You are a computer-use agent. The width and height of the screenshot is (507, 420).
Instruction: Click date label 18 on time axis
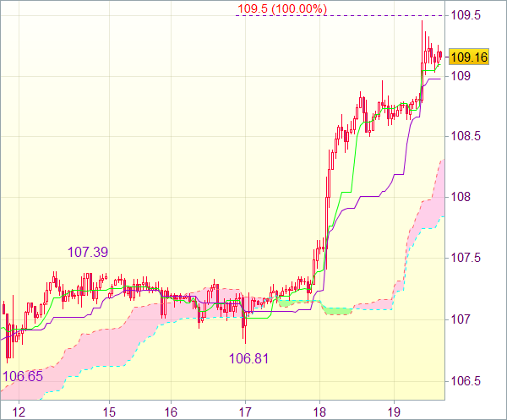[319, 412]
